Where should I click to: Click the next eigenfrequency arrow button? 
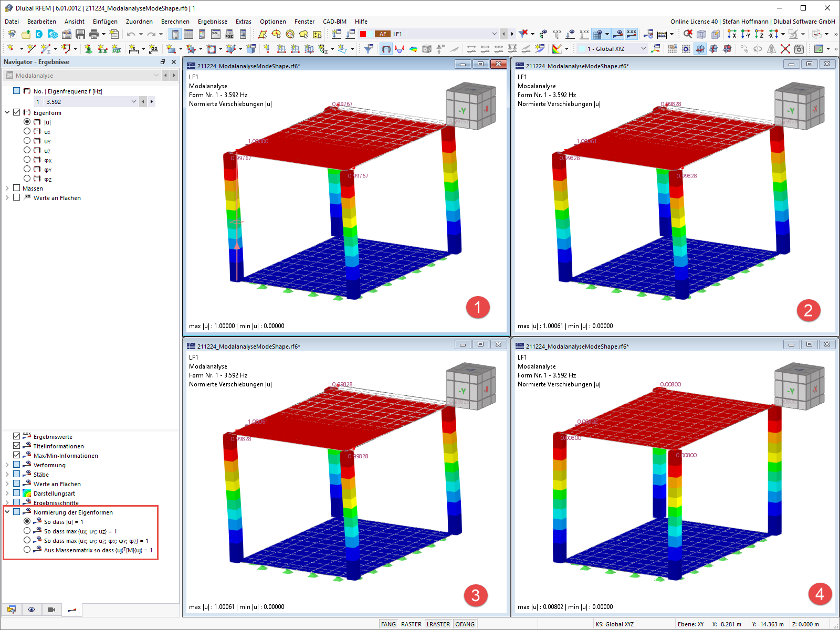[152, 101]
